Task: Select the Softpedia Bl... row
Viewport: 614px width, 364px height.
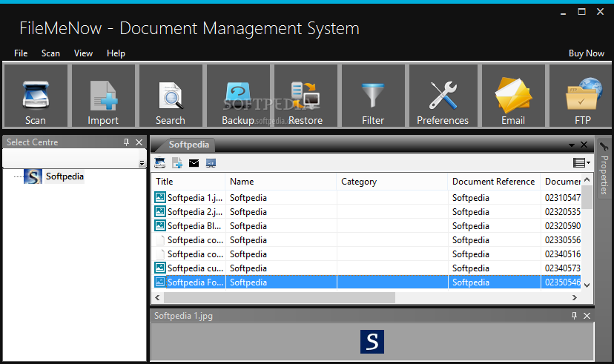Action: point(366,226)
